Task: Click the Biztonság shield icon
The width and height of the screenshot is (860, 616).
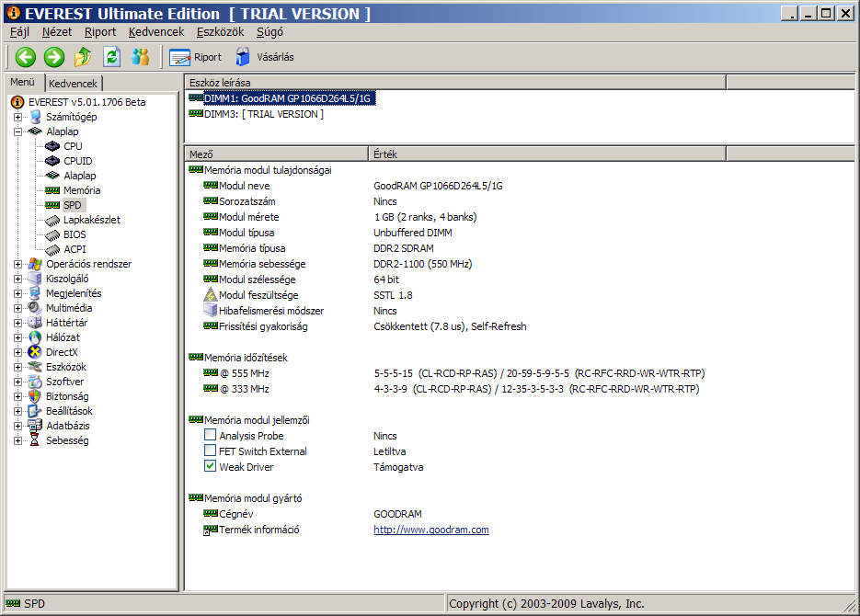Action: click(35, 396)
